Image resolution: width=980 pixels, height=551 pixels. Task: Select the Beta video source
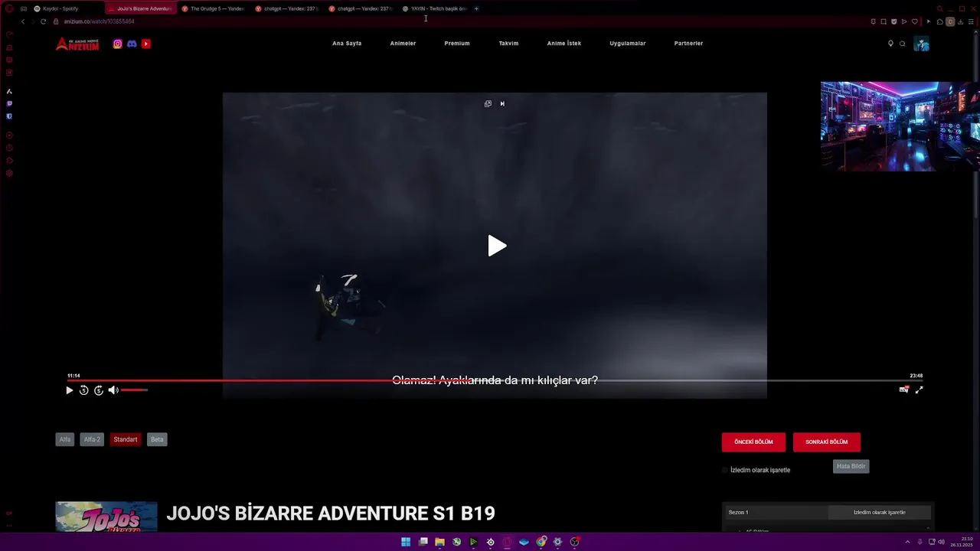[157, 439]
